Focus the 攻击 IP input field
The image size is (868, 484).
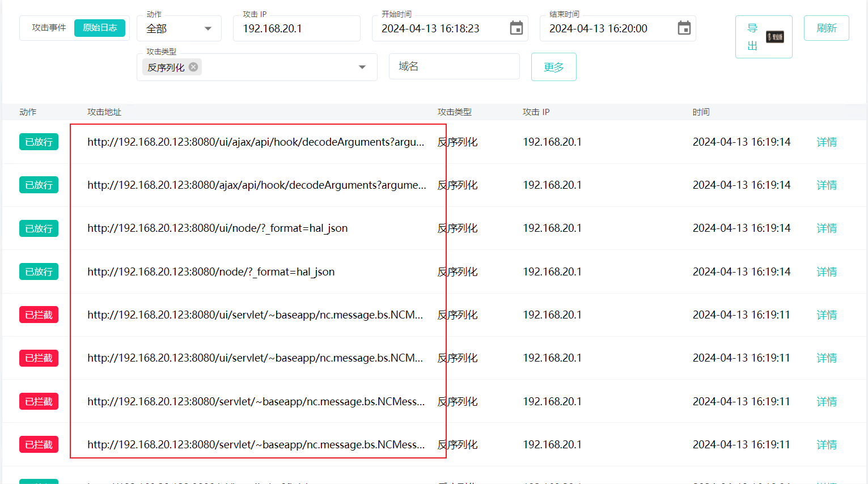(297, 28)
